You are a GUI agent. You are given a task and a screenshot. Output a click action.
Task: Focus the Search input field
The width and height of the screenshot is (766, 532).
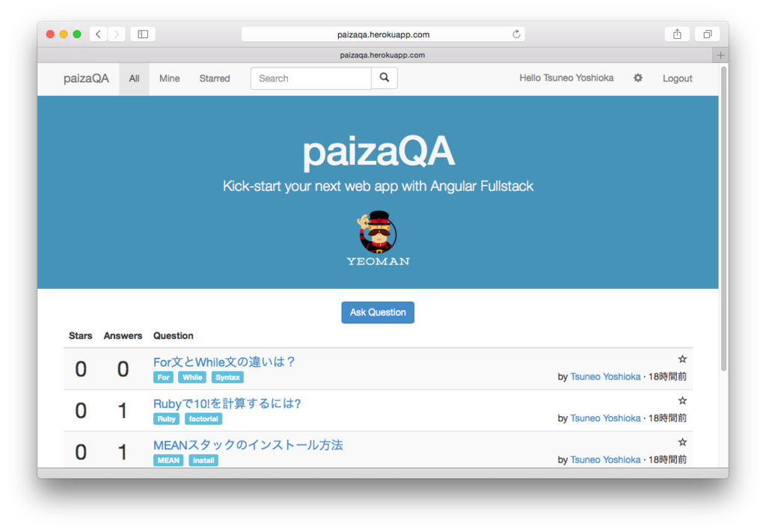coord(311,78)
